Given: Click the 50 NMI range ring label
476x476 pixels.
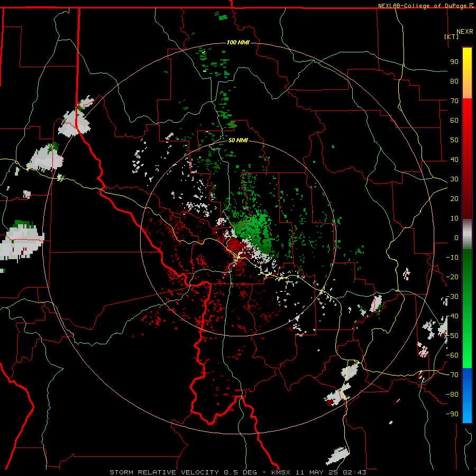Looking at the screenshot, I should (x=238, y=140).
